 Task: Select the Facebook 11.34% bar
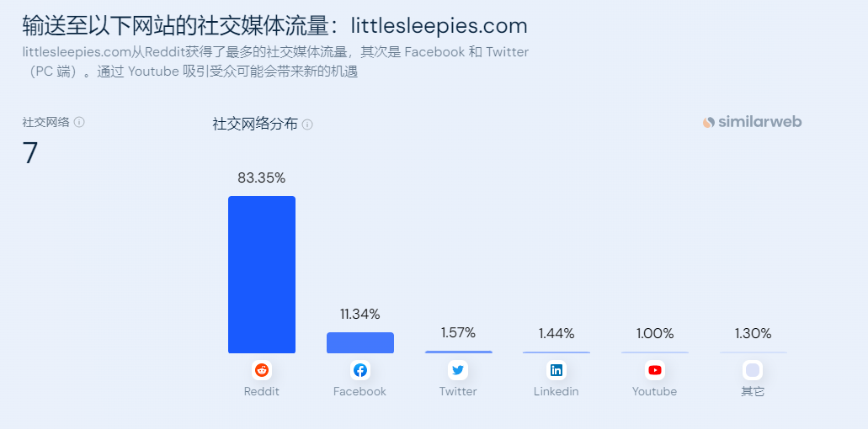tap(360, 342)
